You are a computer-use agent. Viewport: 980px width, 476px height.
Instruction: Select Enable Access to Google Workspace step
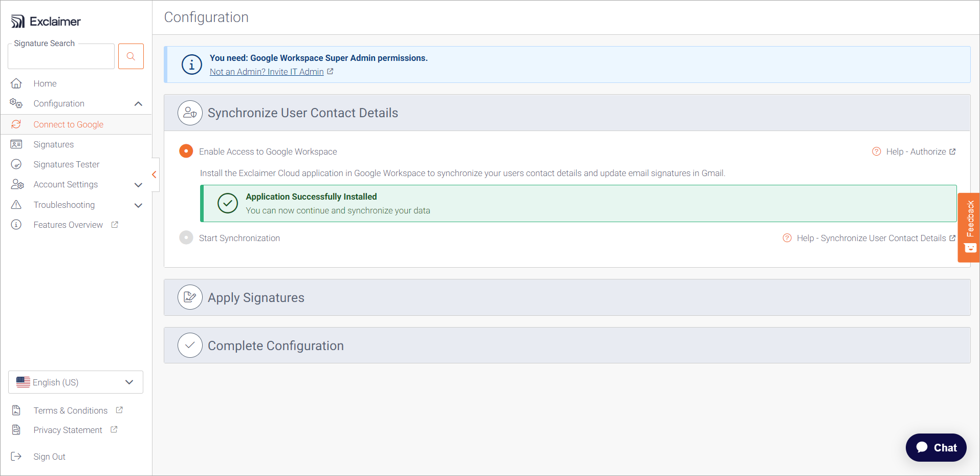pyautogui.click(x=186, y=152)
